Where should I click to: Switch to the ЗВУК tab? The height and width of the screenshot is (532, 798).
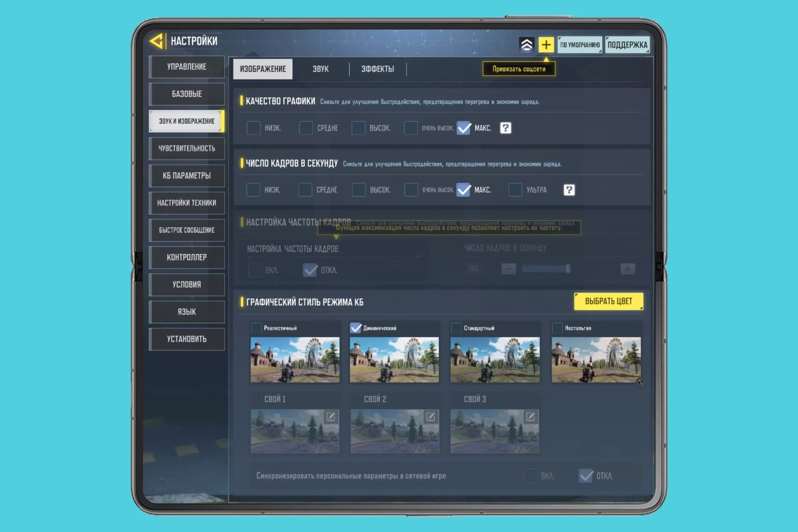[320, 69]
